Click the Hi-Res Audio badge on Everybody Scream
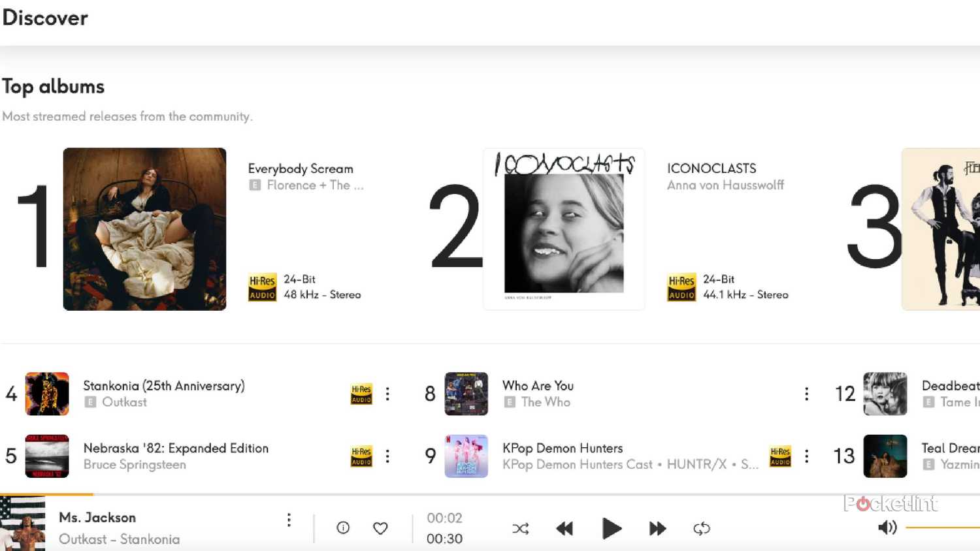980x551 pixels. [x=262, y=287]
